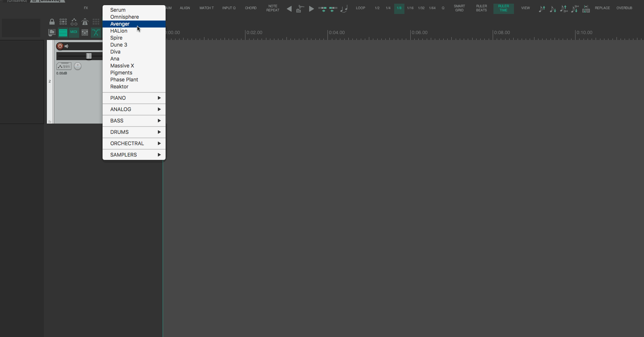This screenshot has width=644, height=337.
Task: Select Phase Plant from the menu
Action: (x=134, y=80)
